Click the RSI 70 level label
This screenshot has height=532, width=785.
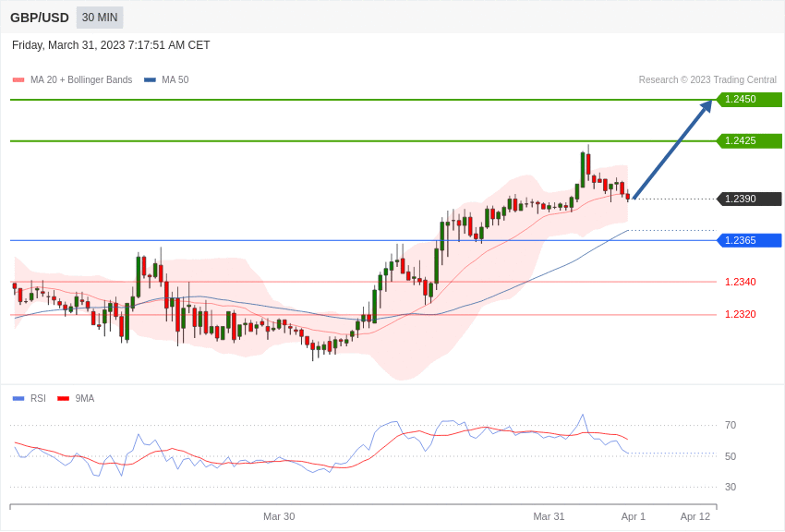[731, 426]
